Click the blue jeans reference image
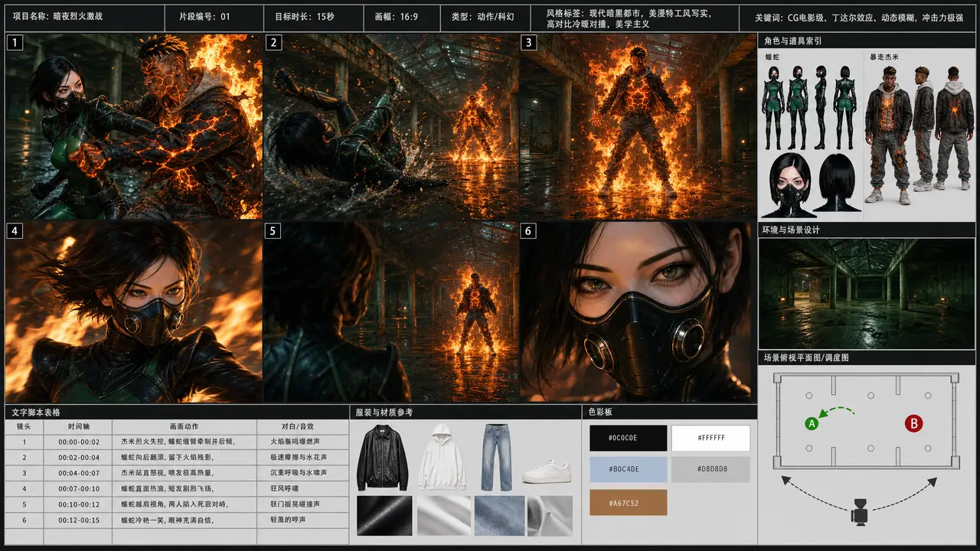 coord(497,457)
